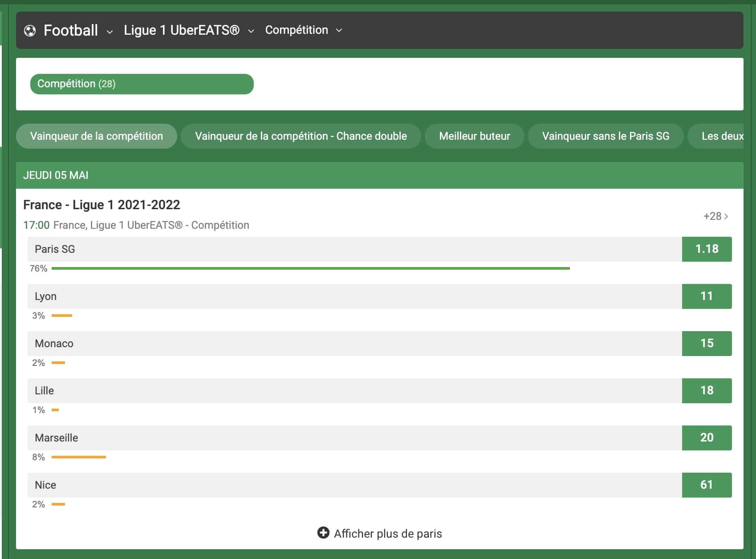Click the Paris SG row label

[55, 249]
